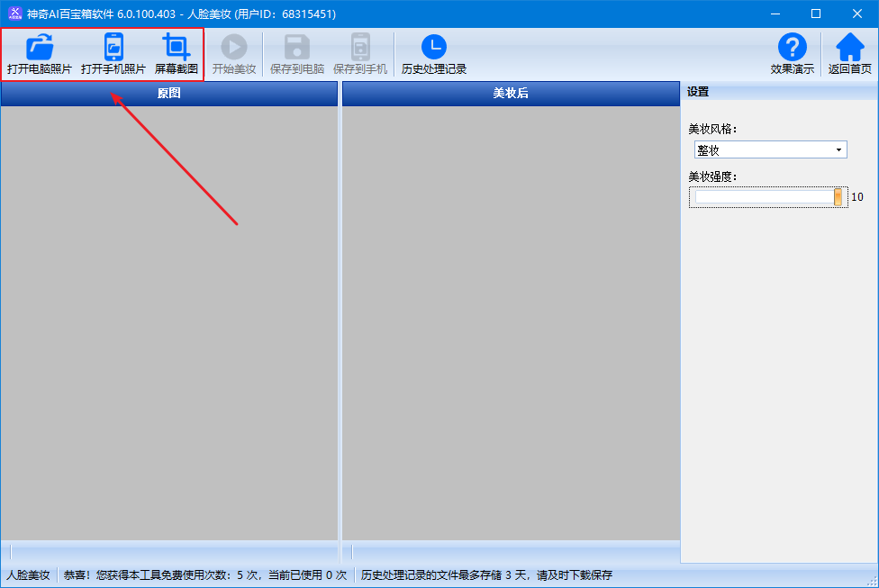The height and width of the screenshot is (588, 879).
Task: Expand the 美妆风格 dropdown arrow
Action: click(x=838, y=149)
